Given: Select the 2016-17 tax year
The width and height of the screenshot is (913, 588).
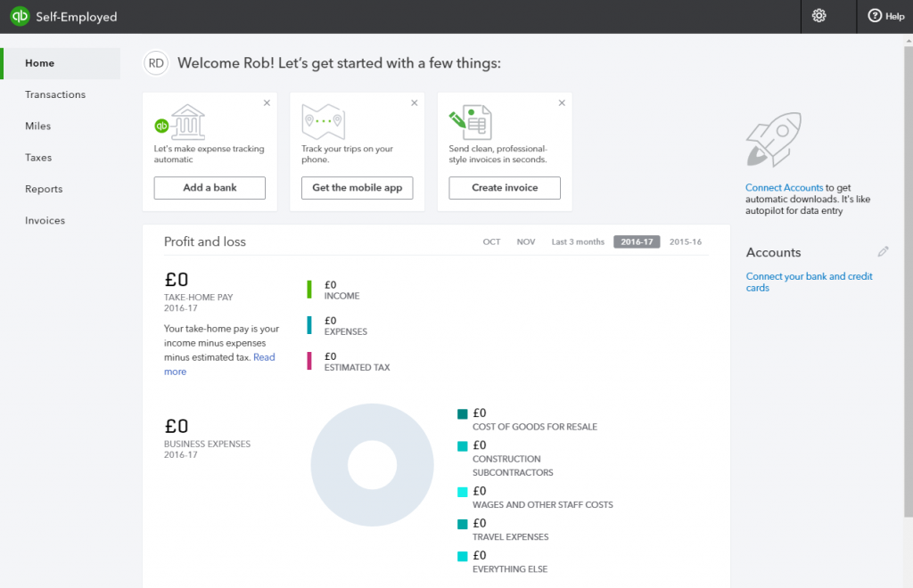Looking at the screenshot, I should tap(637, 242).
